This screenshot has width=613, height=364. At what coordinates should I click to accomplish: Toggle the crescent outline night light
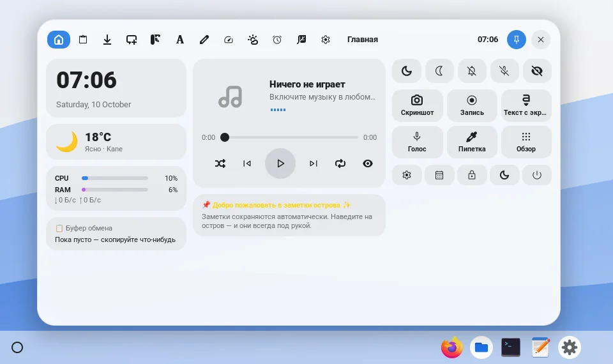439,71
